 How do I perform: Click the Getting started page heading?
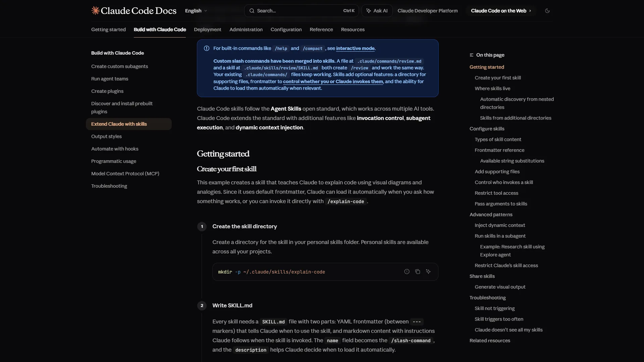pyautogui.click(x=223, y=154)
